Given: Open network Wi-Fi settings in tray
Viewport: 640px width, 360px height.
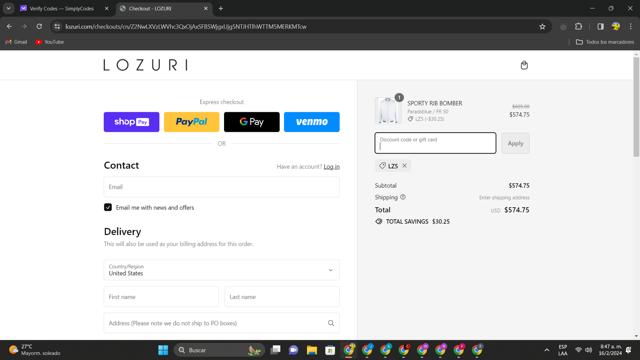Looking at the screenshot, I should pos(578,350).
